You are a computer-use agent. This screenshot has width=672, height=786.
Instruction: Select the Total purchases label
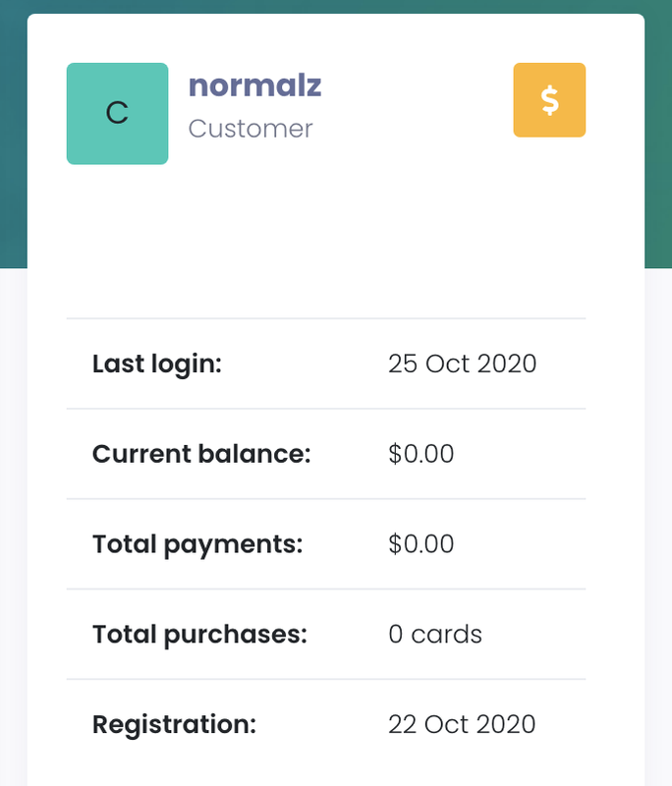click(x=199, y=635)
